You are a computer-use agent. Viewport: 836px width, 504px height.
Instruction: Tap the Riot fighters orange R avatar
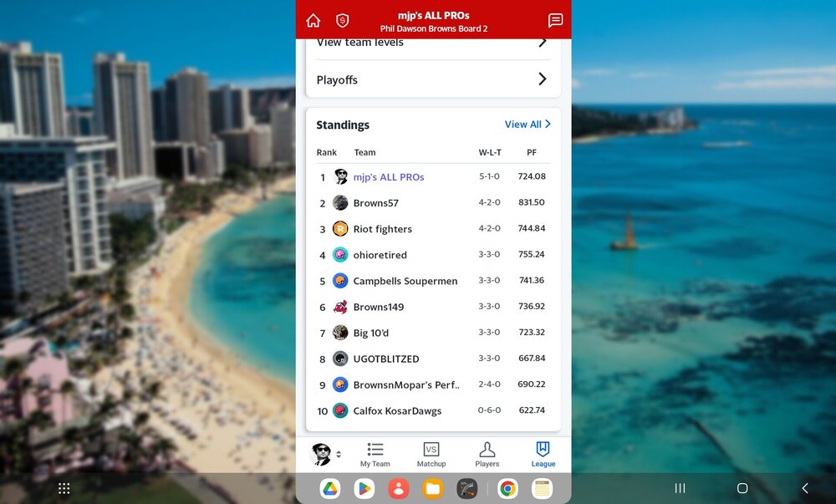tap(340, 228)
